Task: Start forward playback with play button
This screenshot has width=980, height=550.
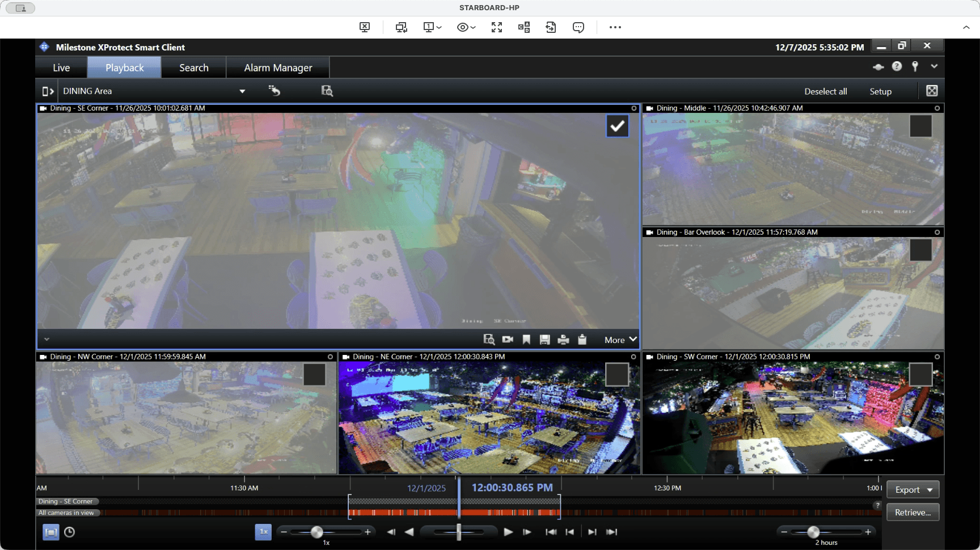Action: [x=508, y=532]
